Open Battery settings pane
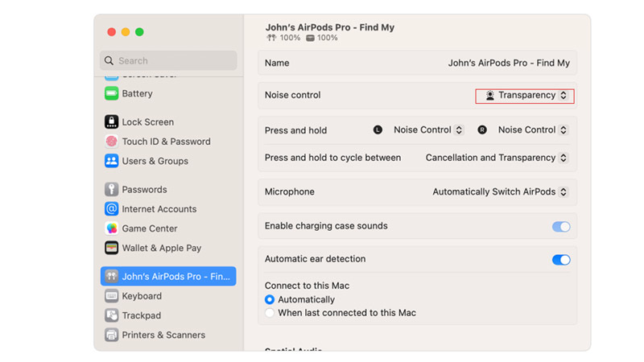The height and width of the screenshot is (362, 644). 168,93
